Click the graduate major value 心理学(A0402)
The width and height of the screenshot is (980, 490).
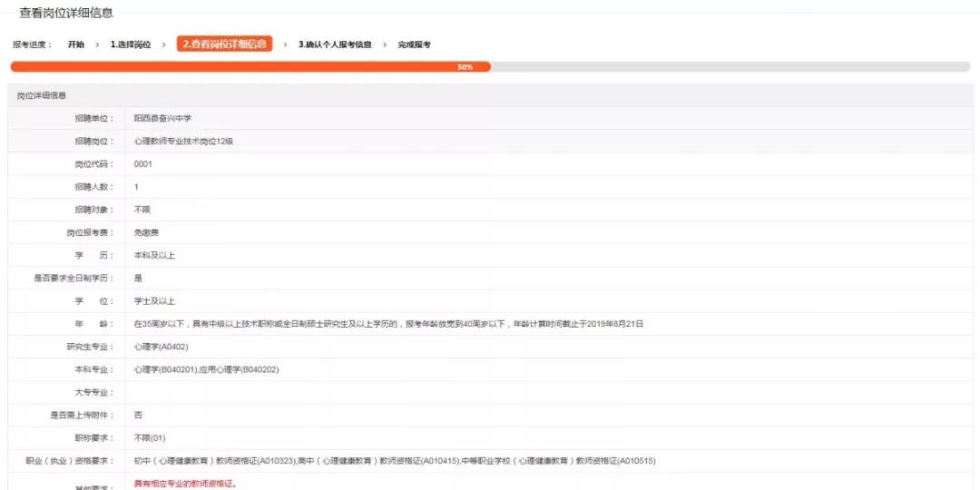click(160, 347)
